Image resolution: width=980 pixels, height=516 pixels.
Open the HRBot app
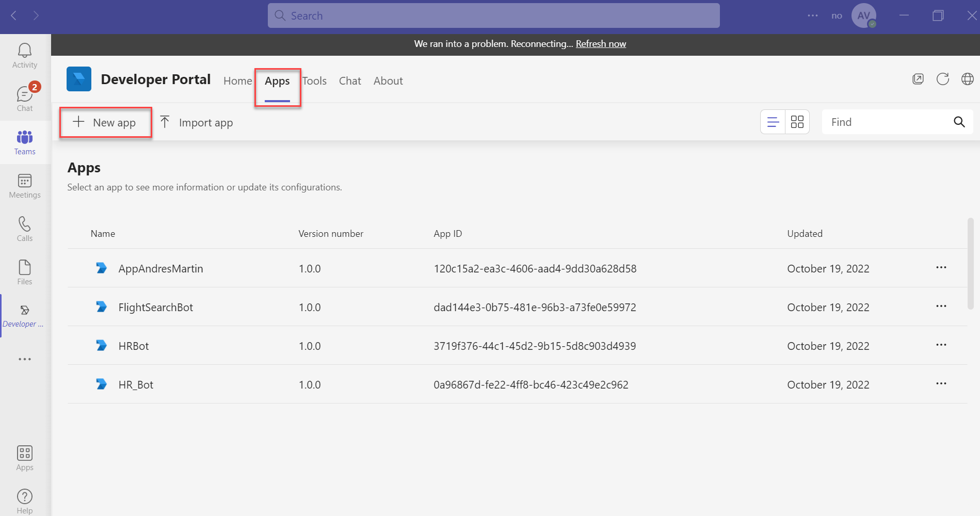[133, 346]
